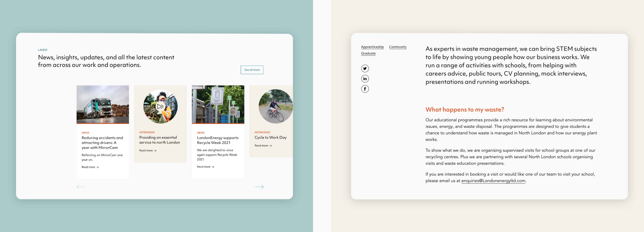Go to next carousel slide arrow
Screen dimensions: 644x232
[259, 186]
